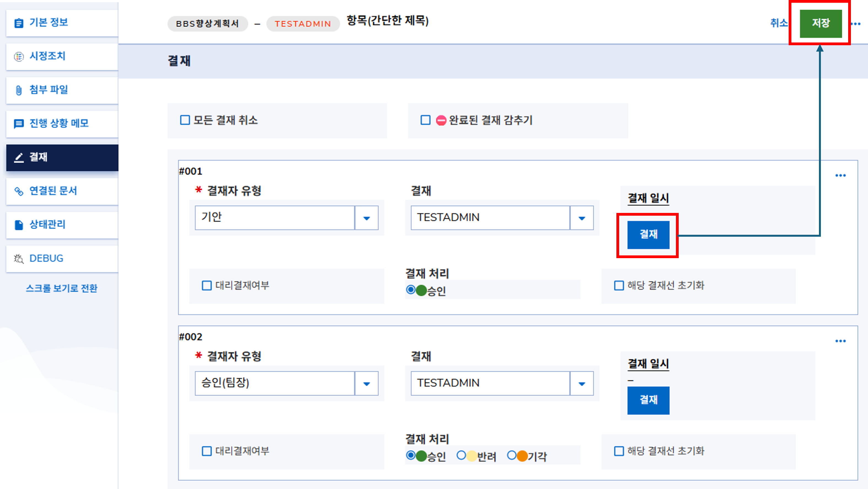
Task: Click the 시정조치 list icon
Action: tap(19, 56)
